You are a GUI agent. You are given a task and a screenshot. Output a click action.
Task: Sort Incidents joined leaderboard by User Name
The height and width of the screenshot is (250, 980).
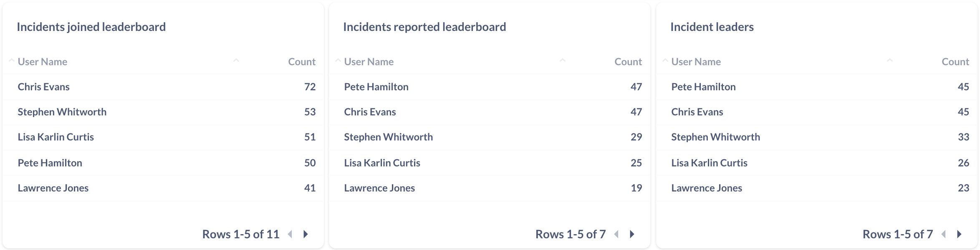pos(42,62)
